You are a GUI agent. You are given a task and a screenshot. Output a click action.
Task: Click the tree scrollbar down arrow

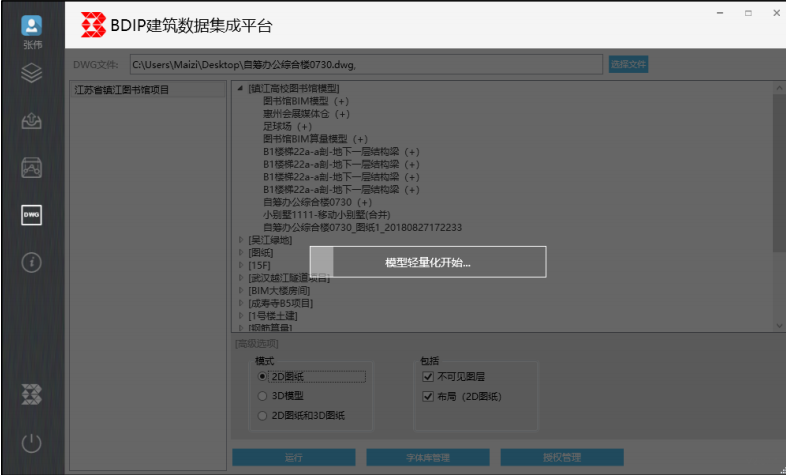(779, 326)
